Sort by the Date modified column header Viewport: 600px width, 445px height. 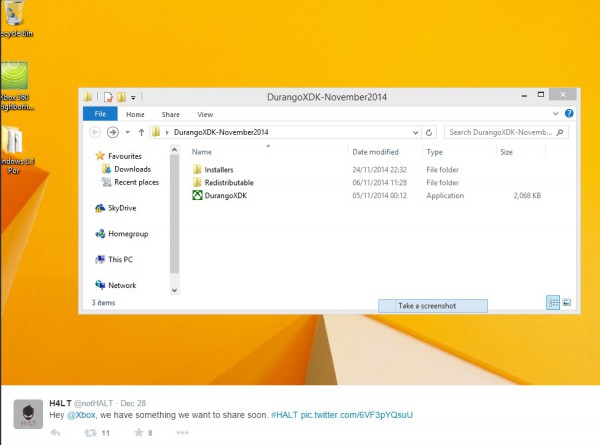tap(375, 152)
